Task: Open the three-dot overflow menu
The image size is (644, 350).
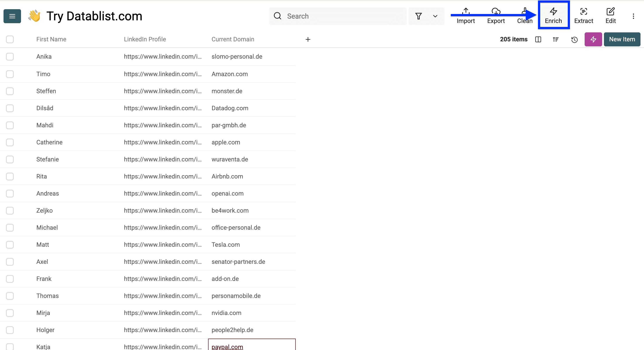Action: point(634,16)
